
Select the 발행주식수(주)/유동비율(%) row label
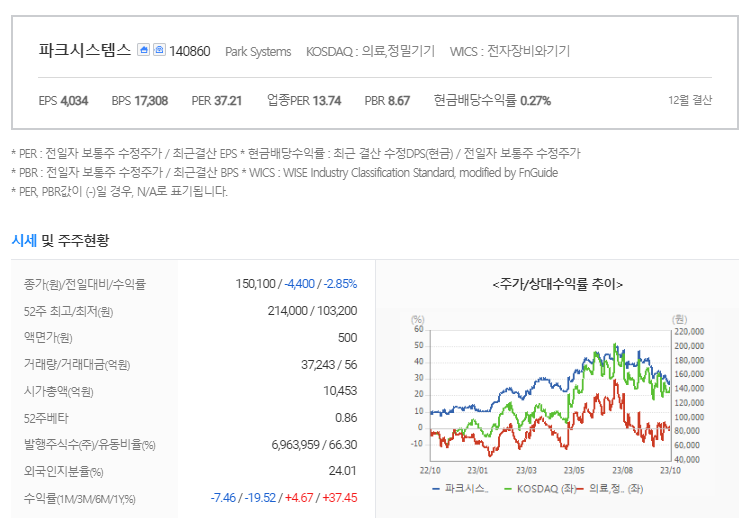click(x=89, y=445)
